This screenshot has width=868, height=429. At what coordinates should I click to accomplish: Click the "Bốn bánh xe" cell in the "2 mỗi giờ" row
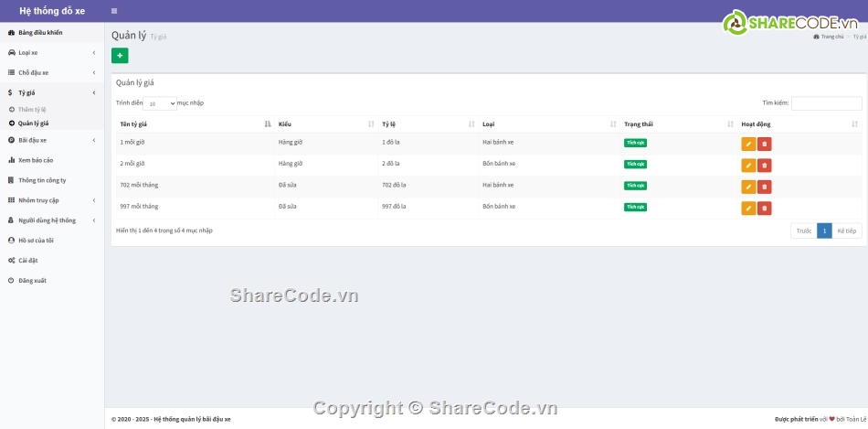499,164
